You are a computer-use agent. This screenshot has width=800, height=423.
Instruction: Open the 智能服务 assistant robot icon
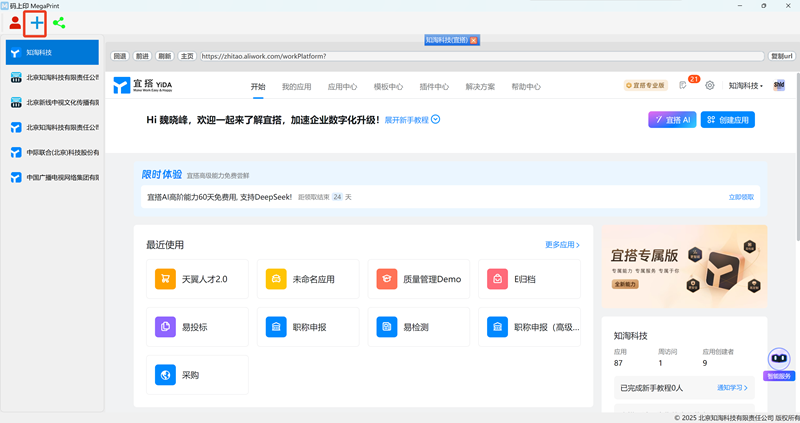point(779,358)
